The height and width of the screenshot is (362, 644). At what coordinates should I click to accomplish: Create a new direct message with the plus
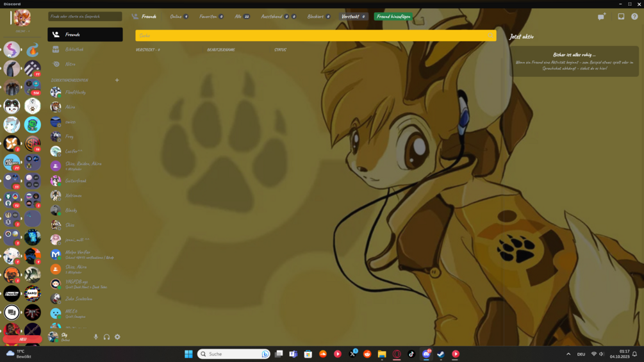(x=117, y=80)
